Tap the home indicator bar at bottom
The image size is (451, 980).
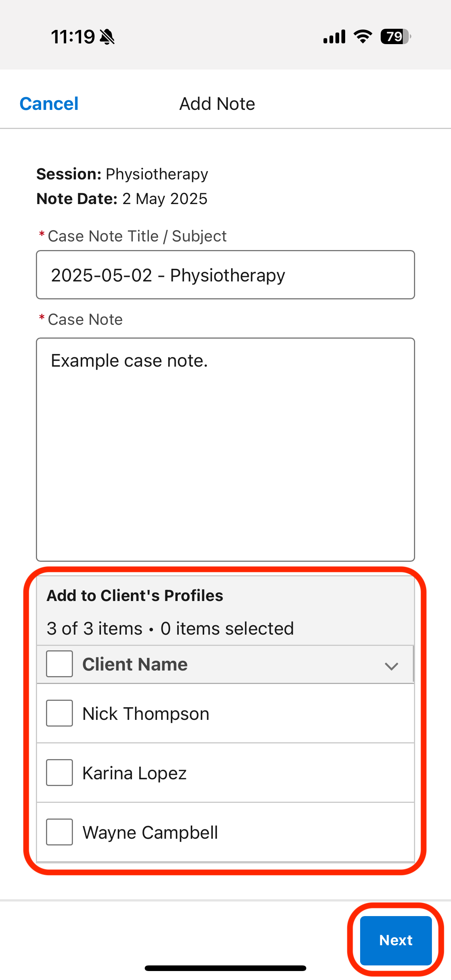pos(225,968)
